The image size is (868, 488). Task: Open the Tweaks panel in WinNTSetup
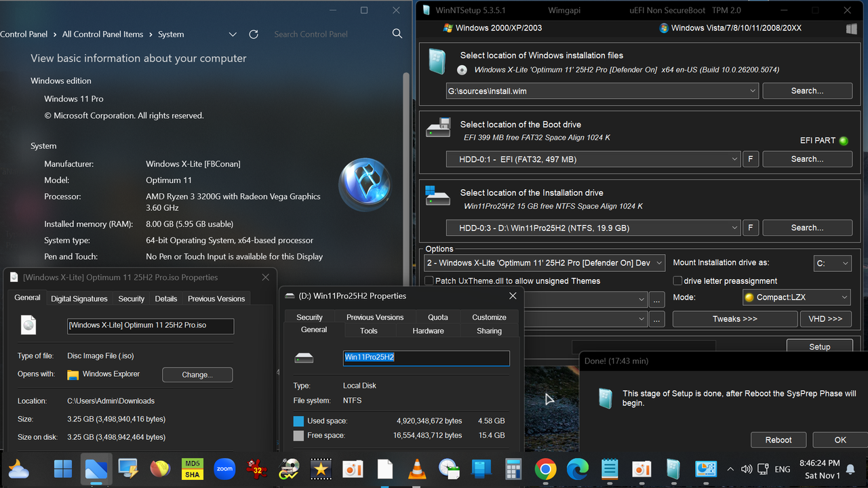[734, 319]
